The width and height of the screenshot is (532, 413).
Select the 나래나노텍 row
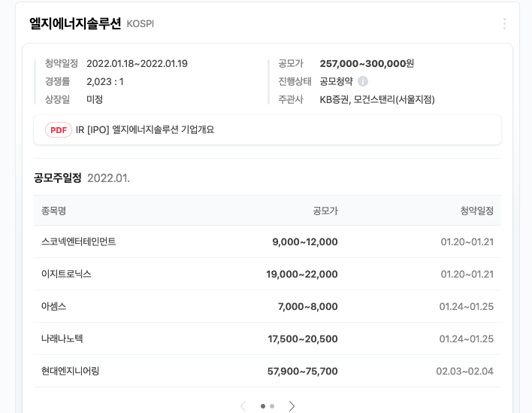click(268, 339)
